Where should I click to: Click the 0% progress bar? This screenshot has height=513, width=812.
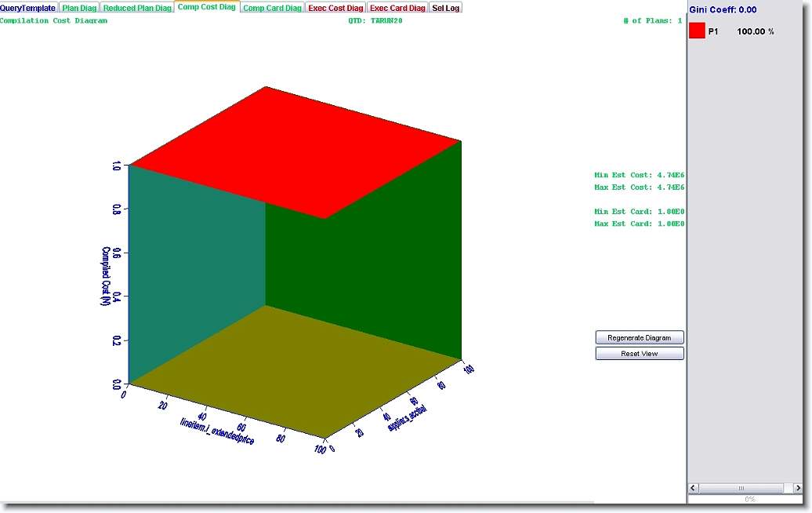coord(749,499)
